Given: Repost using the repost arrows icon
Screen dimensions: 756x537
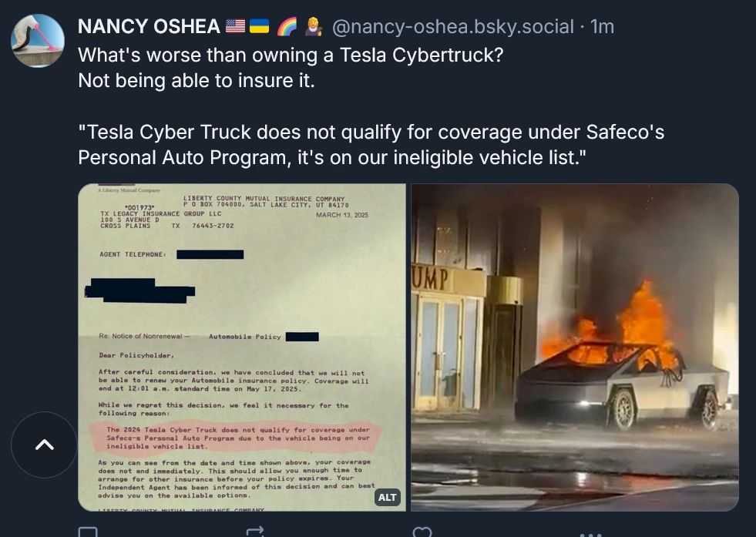Looking at the screenshot, I should tap(254, 532).
